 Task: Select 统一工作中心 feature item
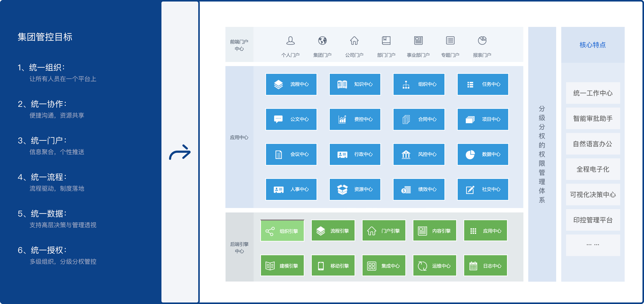[593, 93]
